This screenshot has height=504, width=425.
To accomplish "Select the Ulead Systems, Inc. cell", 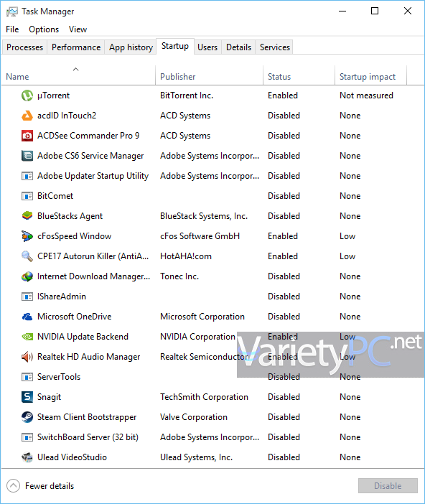I will (x=196, y=457).
